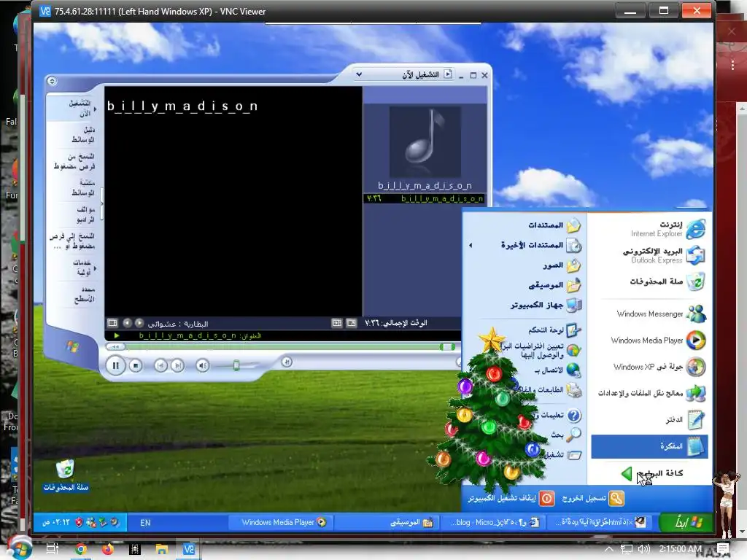Skip to the previous track
The width and height of the screenshot is (747, 560).
(160, 366)
